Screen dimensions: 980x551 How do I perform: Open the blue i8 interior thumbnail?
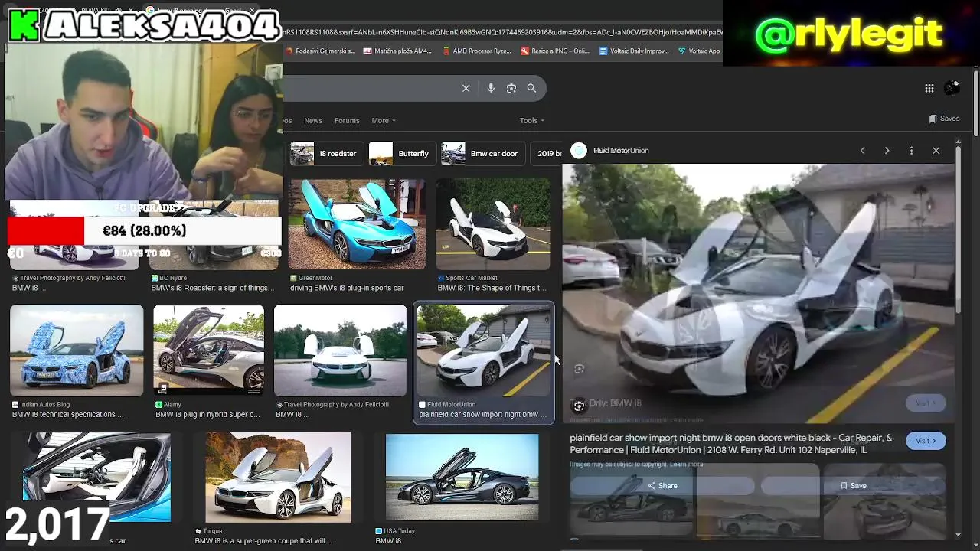pos(96,478)
